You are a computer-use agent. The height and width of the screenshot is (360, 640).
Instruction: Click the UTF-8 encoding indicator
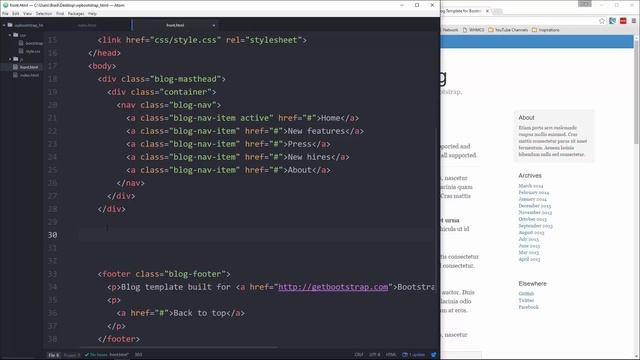point(375,355)
